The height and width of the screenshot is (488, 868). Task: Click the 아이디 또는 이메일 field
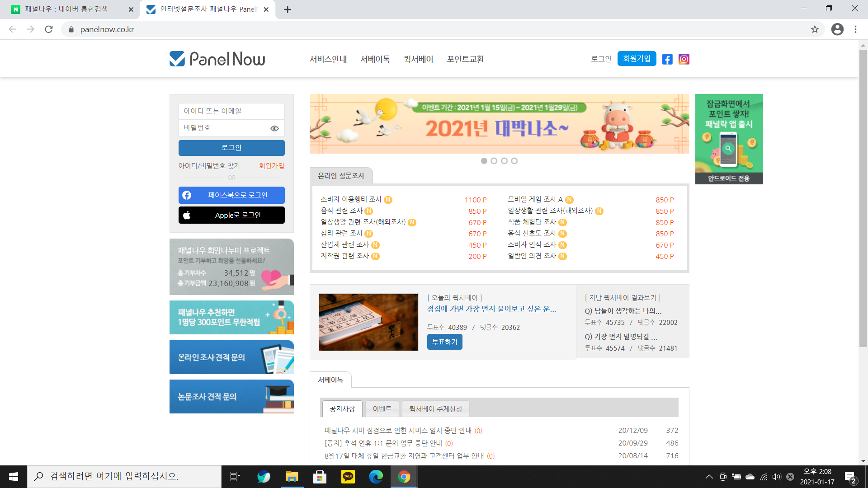[231, 111]
